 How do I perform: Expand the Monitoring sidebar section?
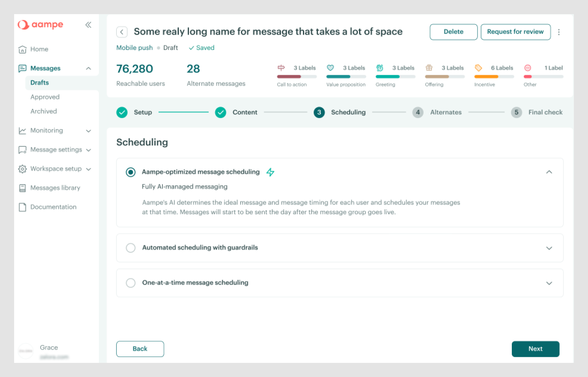click(88, 131)
